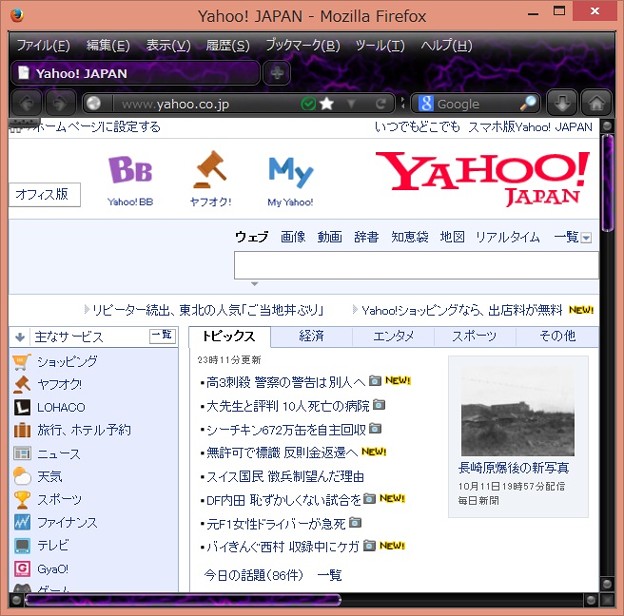Open headline シーチキン672万缶を自主回収
This screenshot has width=624, height=616.
(x=286, y=430)
